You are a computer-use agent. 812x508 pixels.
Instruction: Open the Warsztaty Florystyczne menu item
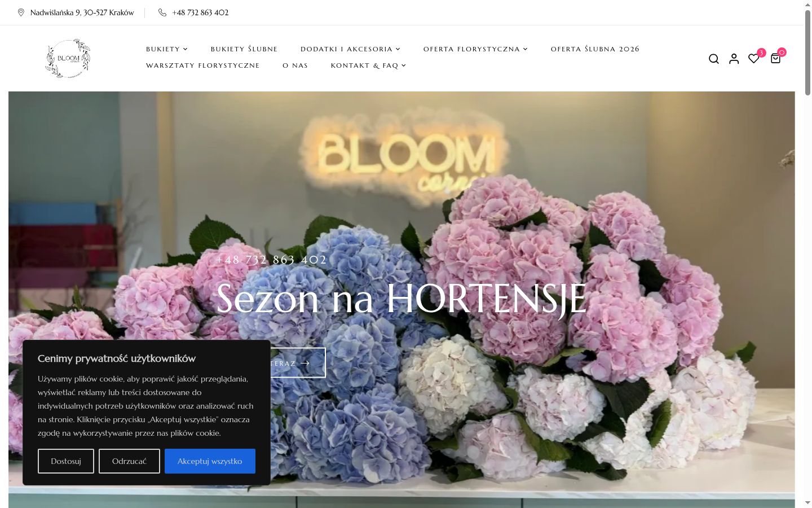click(203, 65)
